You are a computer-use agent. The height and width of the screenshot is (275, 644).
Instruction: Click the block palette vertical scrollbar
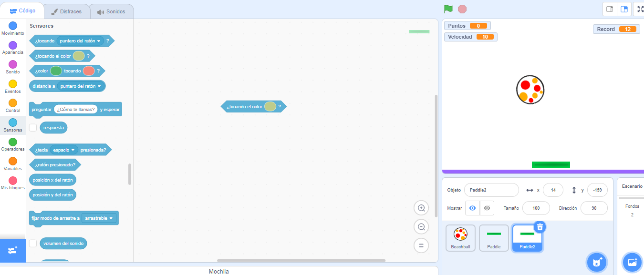click(x=130, y=174)
